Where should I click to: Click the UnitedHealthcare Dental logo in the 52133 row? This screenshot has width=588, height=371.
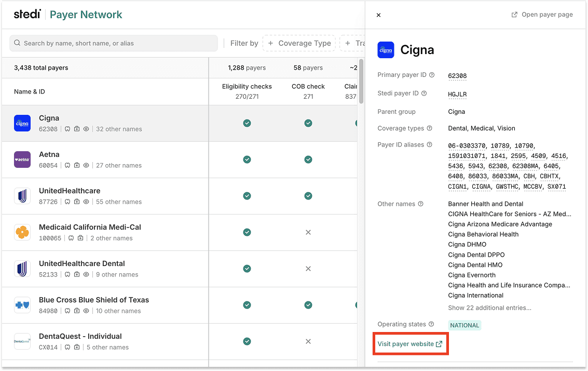point(22,269)
